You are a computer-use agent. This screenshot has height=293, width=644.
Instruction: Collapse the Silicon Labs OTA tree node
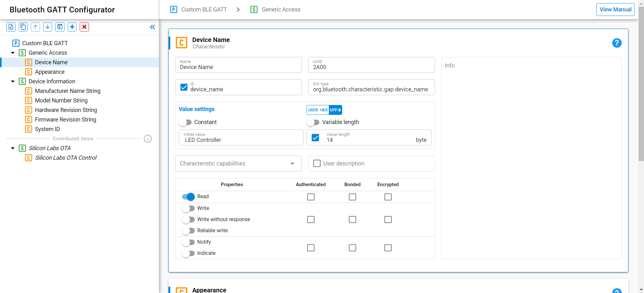(x=13, y=148)
